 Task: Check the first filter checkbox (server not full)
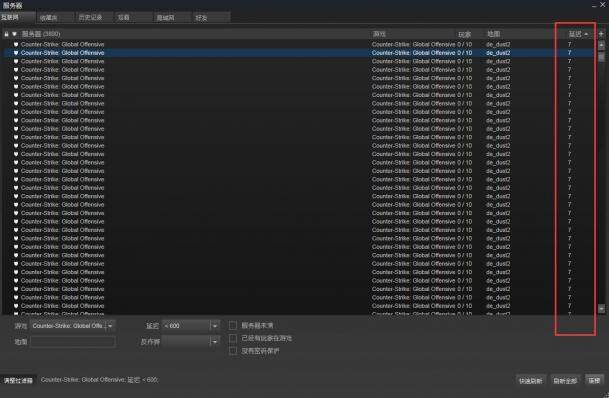pyautogui.click(x=233, y=325)
